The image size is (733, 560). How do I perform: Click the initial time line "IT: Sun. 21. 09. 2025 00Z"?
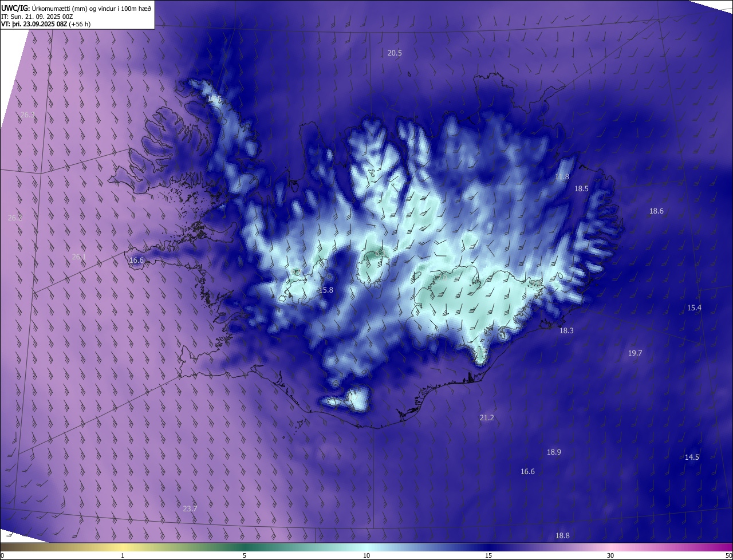pos(37,17)
